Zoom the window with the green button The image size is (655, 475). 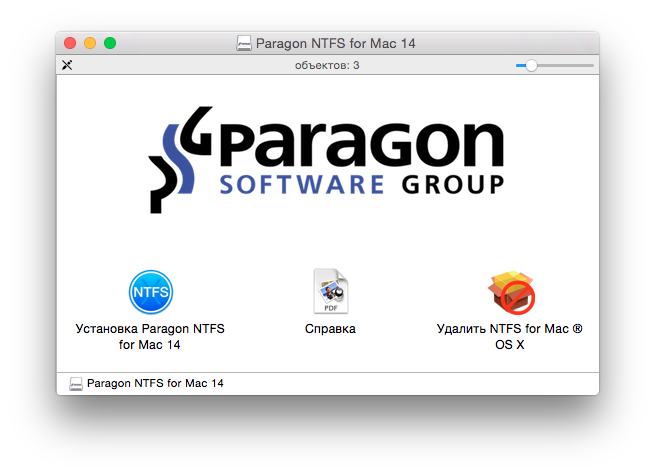pyautogui.click(x=110, y=43)
